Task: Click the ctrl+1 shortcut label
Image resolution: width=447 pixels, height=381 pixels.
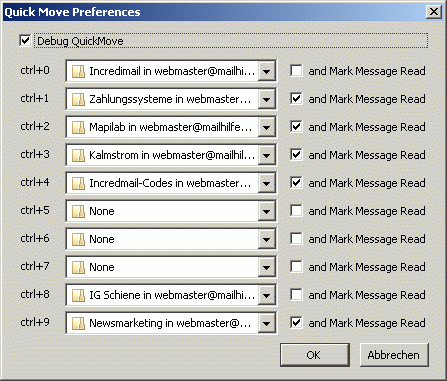Action: point(35,98)
